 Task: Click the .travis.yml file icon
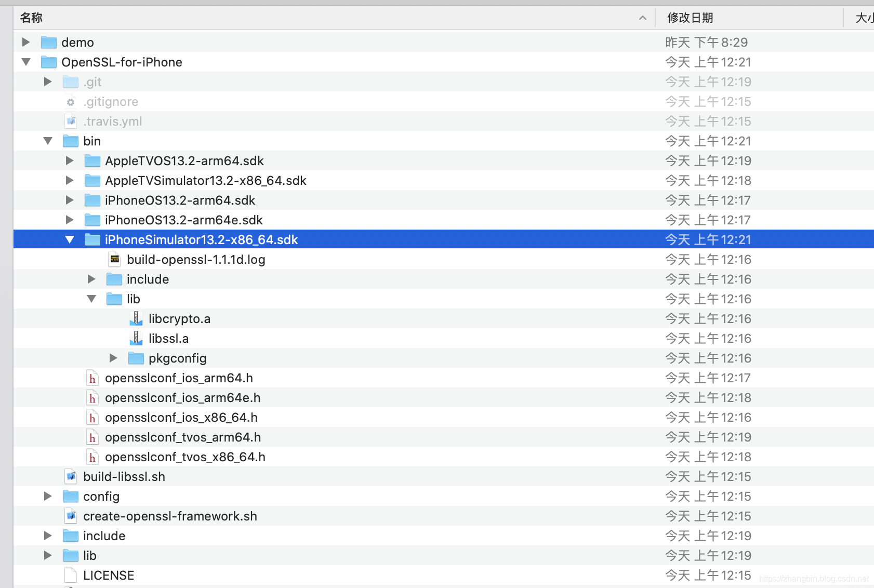[x=71, y=121]
